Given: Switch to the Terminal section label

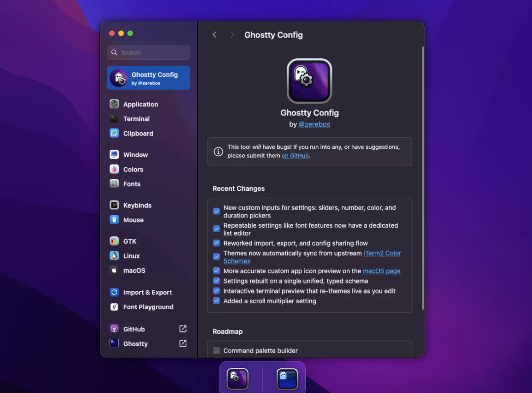Looking at the screenshot, I should (x=136, y=119).
